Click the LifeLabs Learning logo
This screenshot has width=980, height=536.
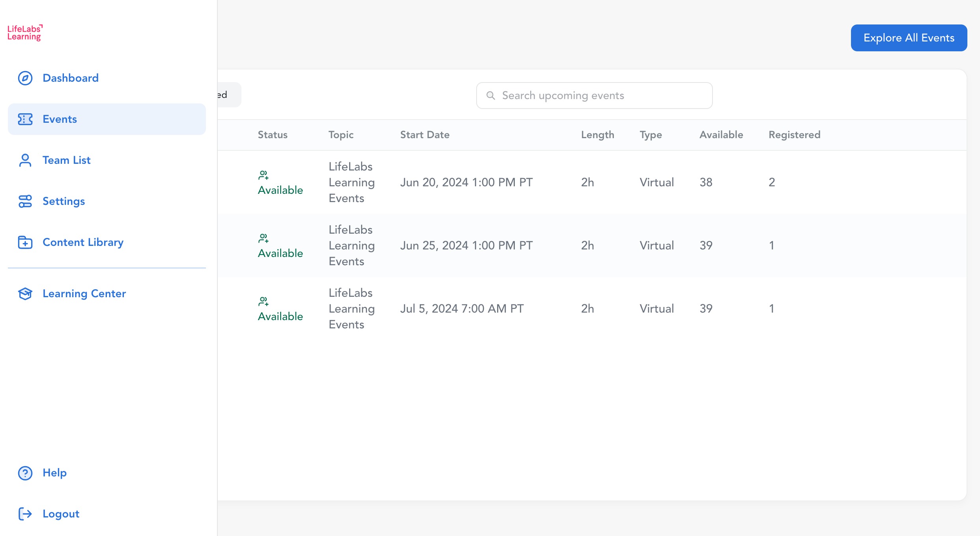tap(25, 33)
